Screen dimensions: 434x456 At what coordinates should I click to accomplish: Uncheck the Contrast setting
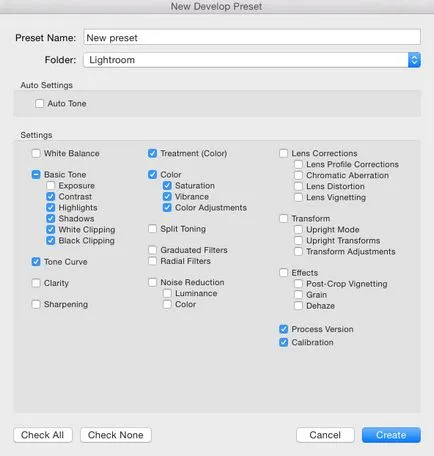pyautogui.click(x=51, y=196)
